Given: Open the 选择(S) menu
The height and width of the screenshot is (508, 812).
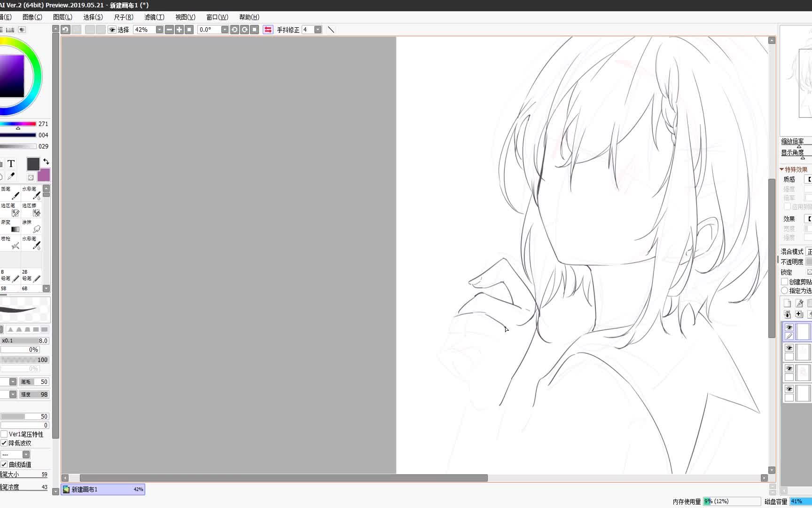Looking at the screenshot, I should click(93, 17).
